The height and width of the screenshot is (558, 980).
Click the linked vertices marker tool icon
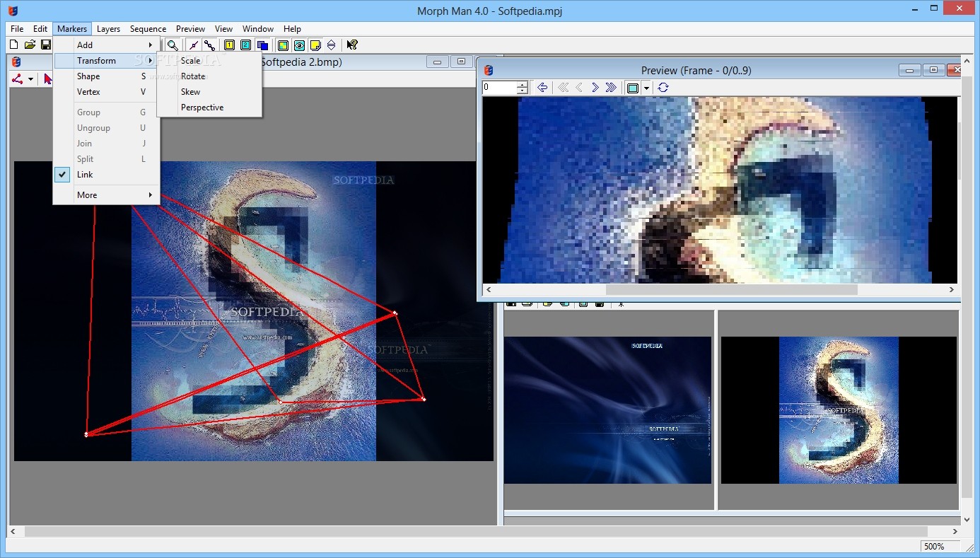coord(209,45)
